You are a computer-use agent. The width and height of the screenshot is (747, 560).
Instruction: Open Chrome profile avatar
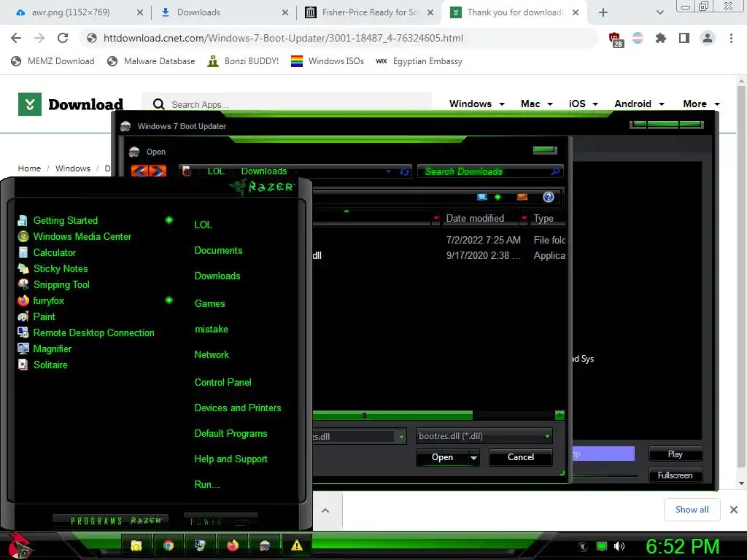(708, 38)
